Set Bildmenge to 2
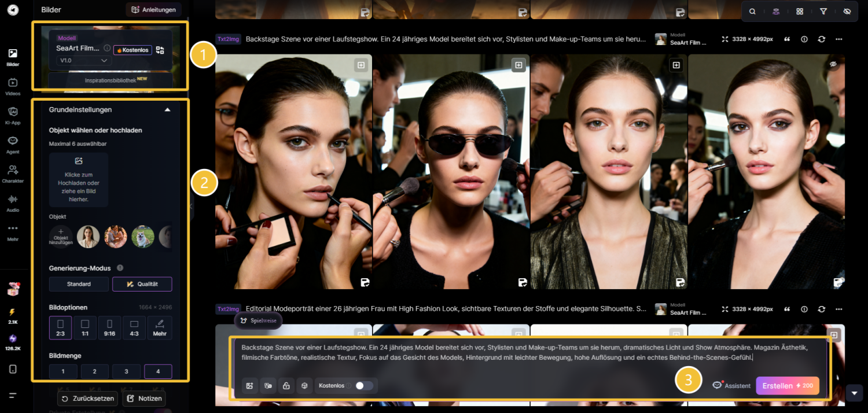Image resolution: width=868 pixels, height=413 pixels. coord(95,371)
